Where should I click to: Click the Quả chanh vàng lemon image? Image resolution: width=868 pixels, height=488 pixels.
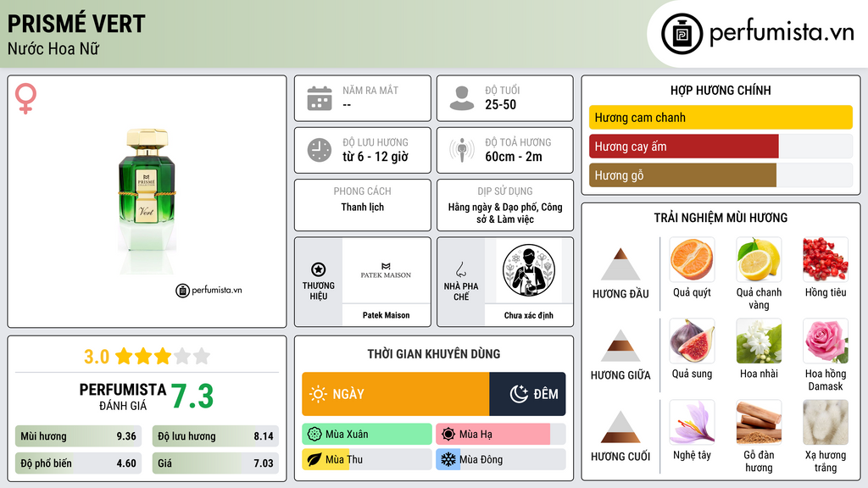759,259
